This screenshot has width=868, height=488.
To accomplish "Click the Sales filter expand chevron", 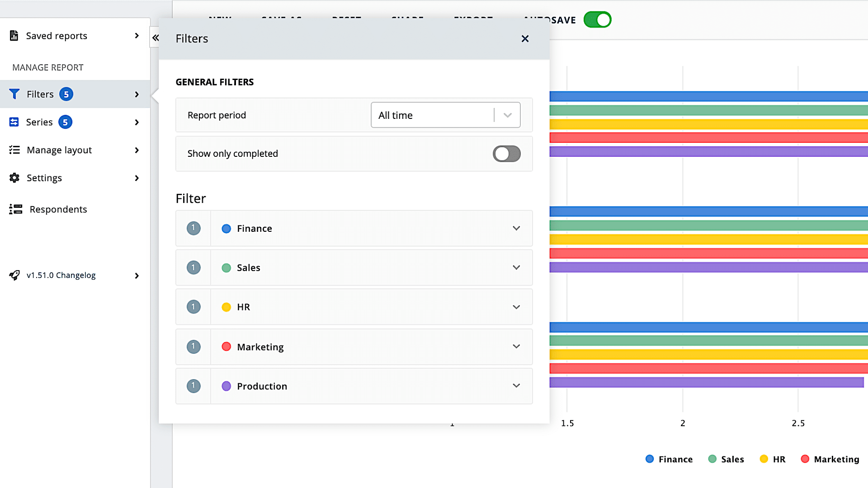I will tap(516, 267).
